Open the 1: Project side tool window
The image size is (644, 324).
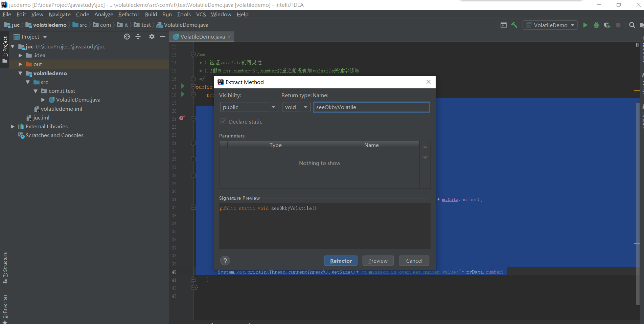5,49
